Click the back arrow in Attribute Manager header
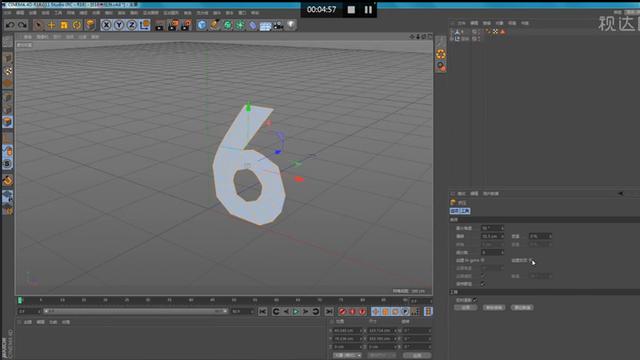This screenshot has height=360, width=640. click(620, 193)
